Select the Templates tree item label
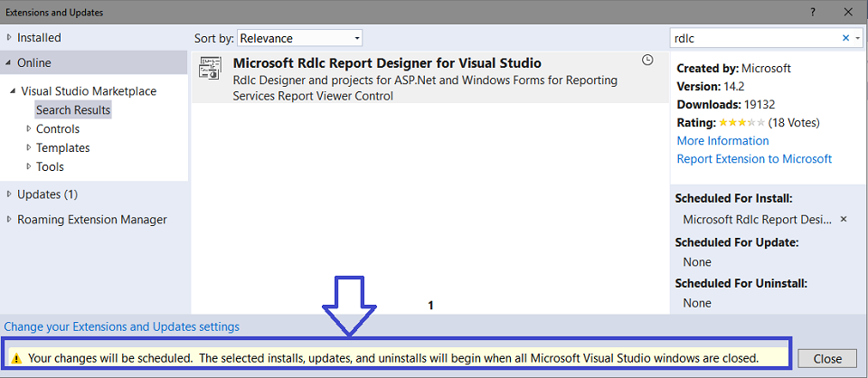 click(63, 147)
